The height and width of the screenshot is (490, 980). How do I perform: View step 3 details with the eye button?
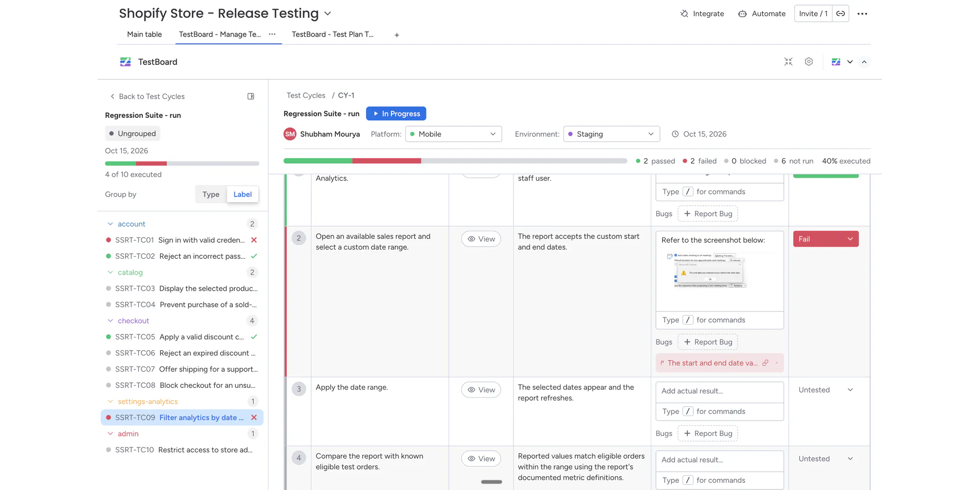[x=481, y=390]
